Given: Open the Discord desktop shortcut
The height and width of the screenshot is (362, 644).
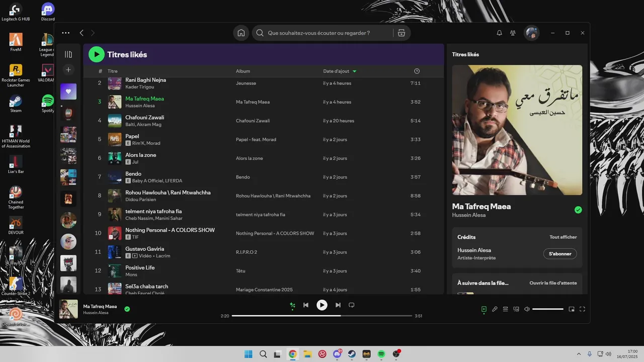Looking at the screenshot, I should (x=48, y=12).
